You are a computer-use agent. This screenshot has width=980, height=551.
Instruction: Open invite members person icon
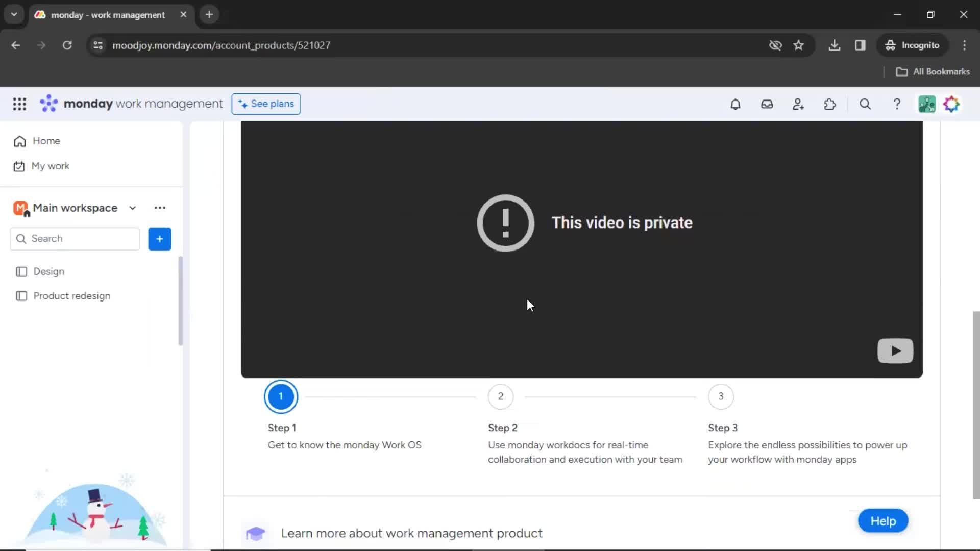(x=798, y=104)
